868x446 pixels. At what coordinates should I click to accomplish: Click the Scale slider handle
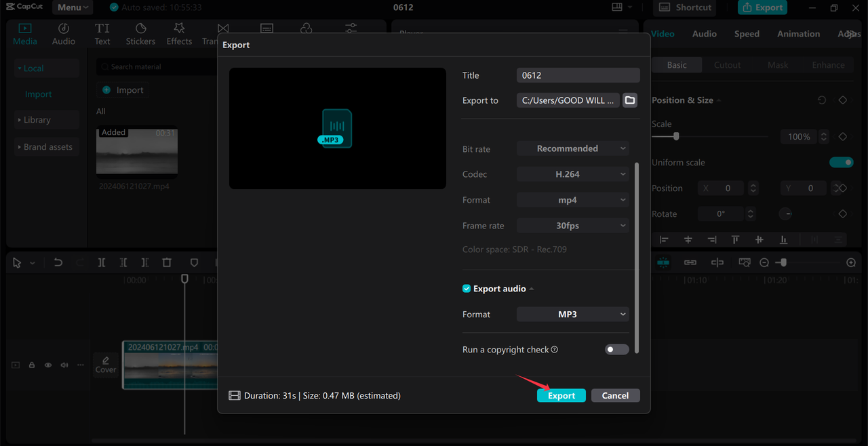click(676, 136)
